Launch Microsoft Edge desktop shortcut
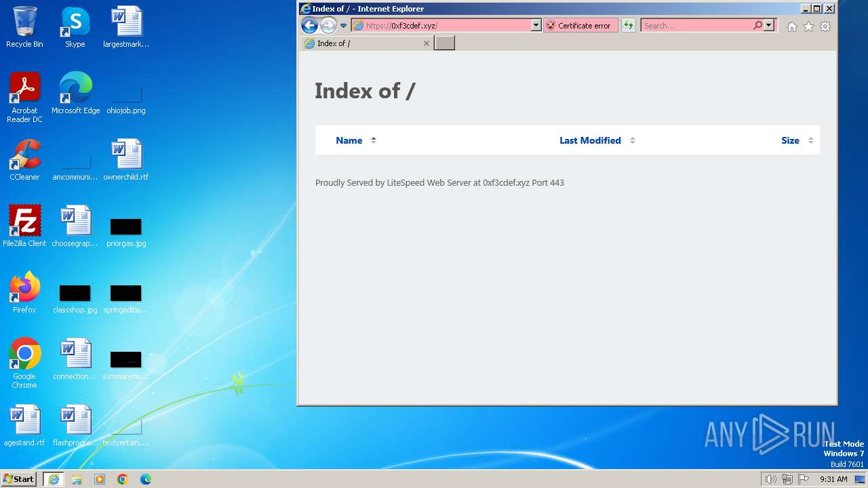Viewport: 868px width, 488px height. 75,94
